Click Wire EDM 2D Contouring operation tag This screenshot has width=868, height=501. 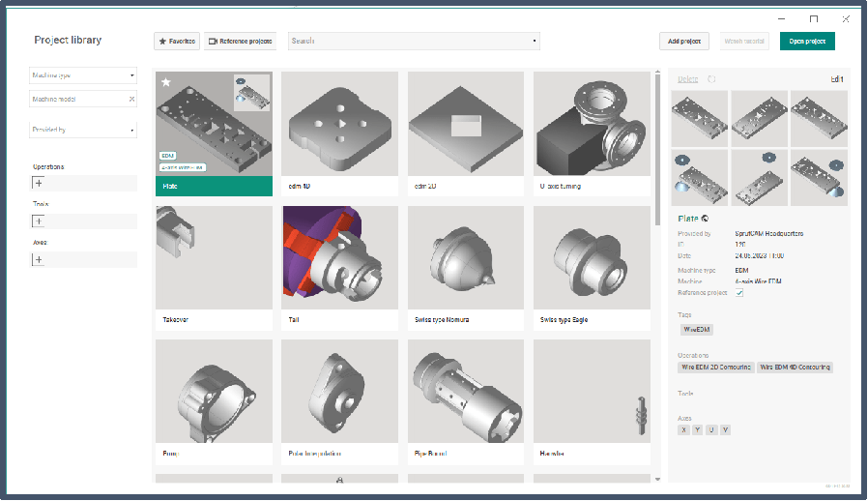716,367
